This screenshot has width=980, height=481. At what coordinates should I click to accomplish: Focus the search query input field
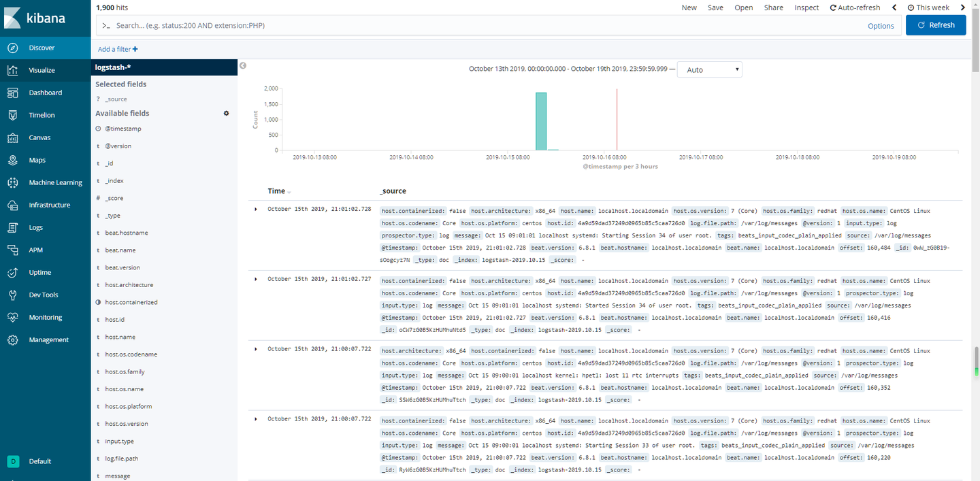(x=487, y=25)
